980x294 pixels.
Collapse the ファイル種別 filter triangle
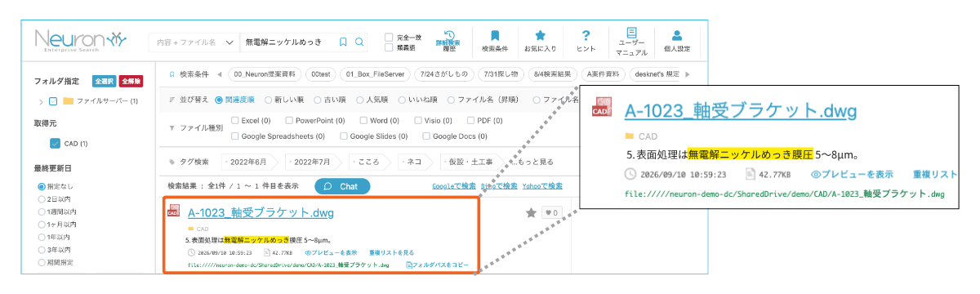tap(172, 128)
